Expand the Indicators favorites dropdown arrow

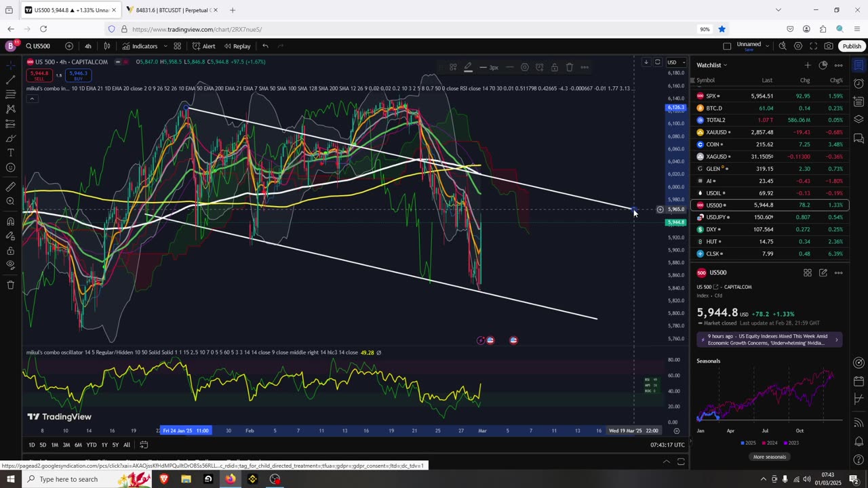165,46
